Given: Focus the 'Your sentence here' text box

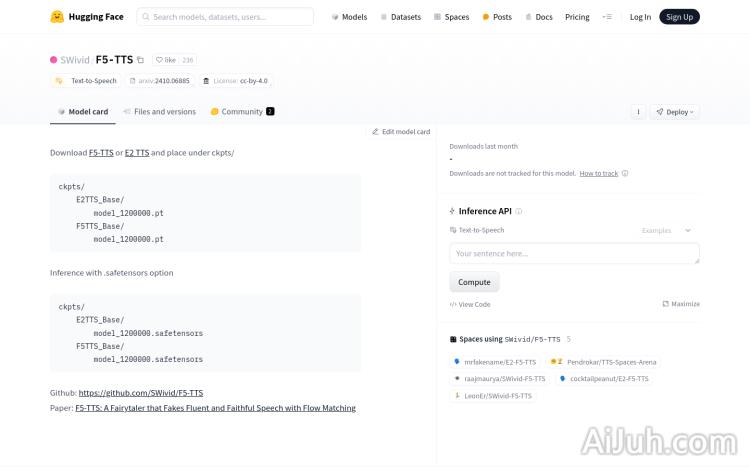Looking at the screenshot, I should coord(574,254).
